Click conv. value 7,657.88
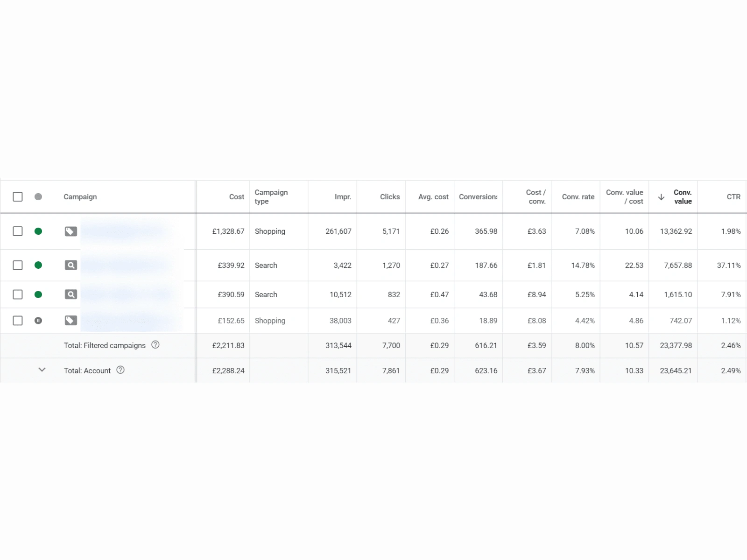 (x=678, y=265)
